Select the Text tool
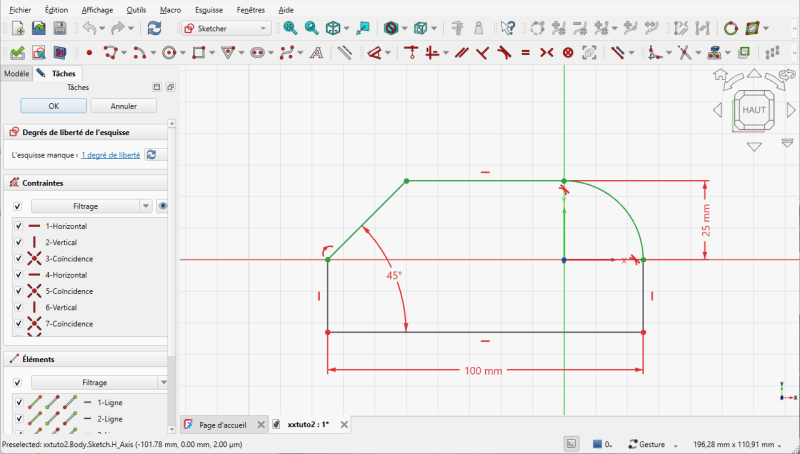 316,53
